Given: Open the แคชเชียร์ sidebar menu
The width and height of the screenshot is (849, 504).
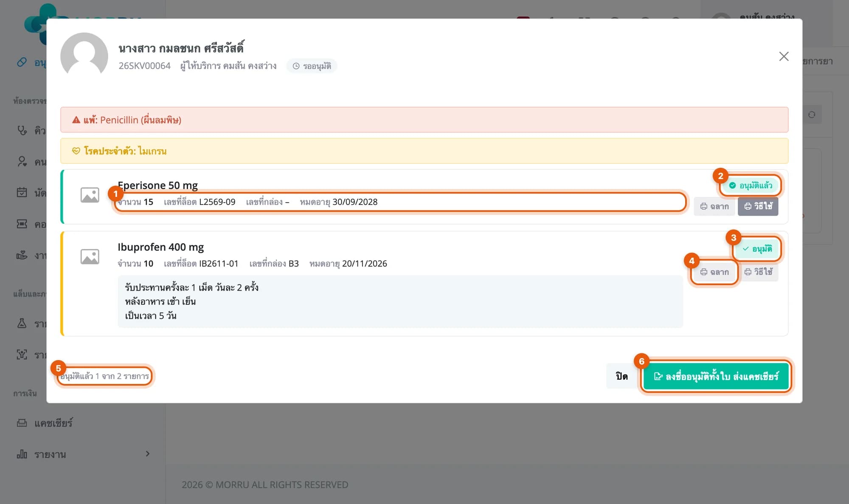Looking at the screenshot, I should click(x=53, y=423).
